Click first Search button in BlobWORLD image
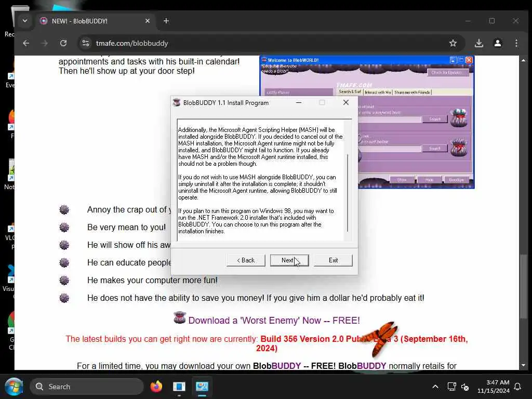Image resolution: width=532 pixels, height=399 pixels. coord(435,119)
